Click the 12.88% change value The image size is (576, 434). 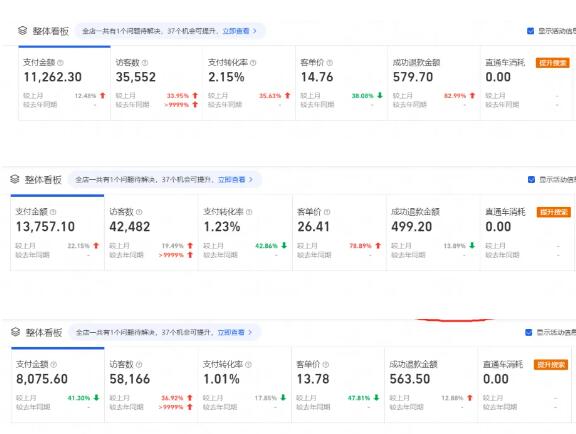pyautogui.click(x=452, y=398)
